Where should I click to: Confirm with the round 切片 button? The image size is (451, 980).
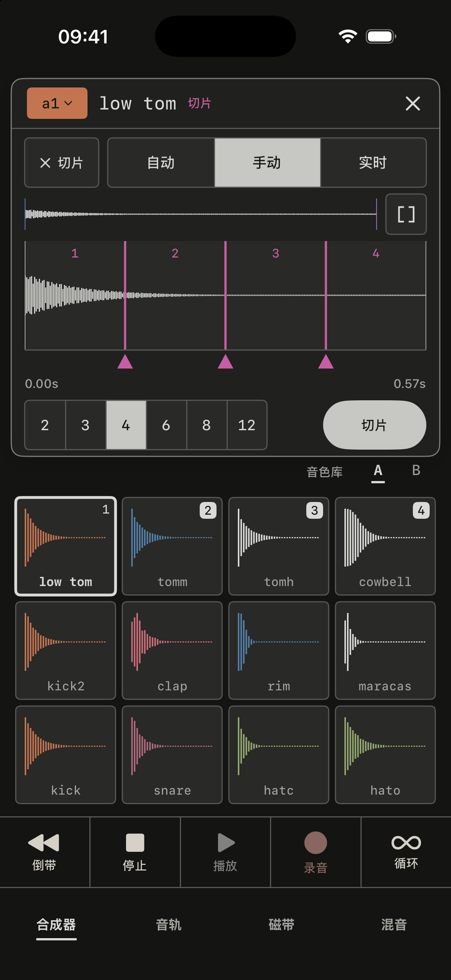point(374,425)
